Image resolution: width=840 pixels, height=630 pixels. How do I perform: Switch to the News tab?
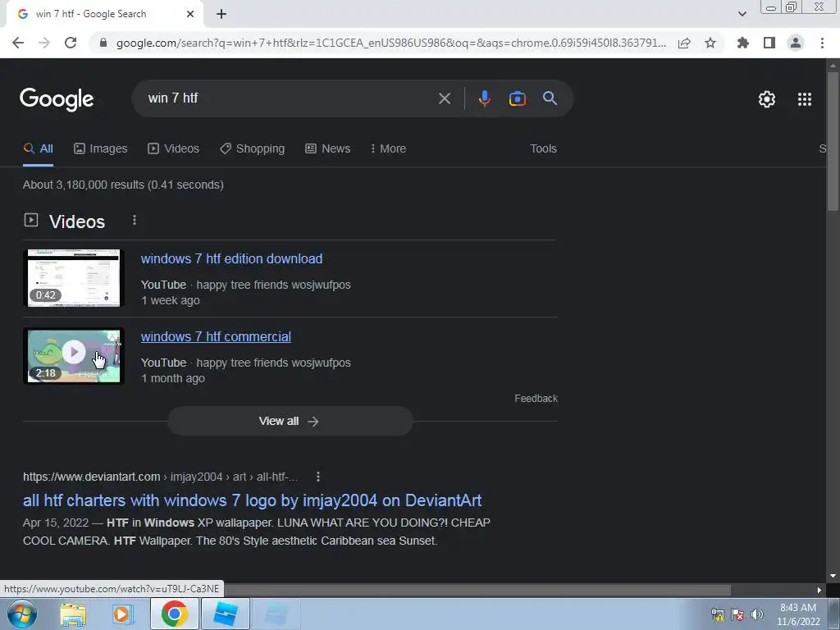(x=328, y=149)
